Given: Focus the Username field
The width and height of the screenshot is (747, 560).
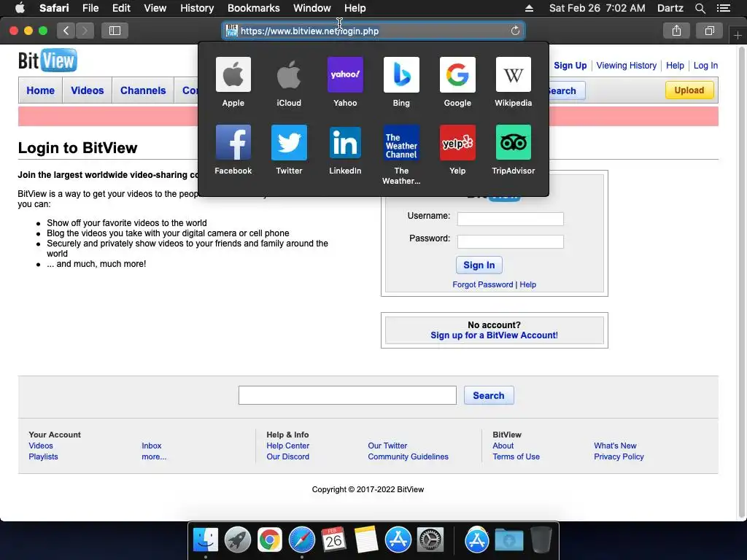Looking at the screenshot, I should pos(510,219).
